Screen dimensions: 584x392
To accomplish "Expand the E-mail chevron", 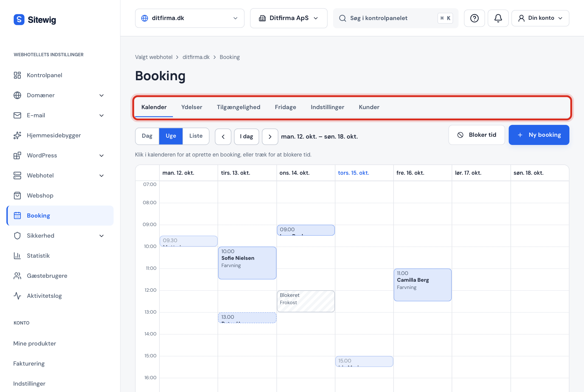I will pos(102,115).
